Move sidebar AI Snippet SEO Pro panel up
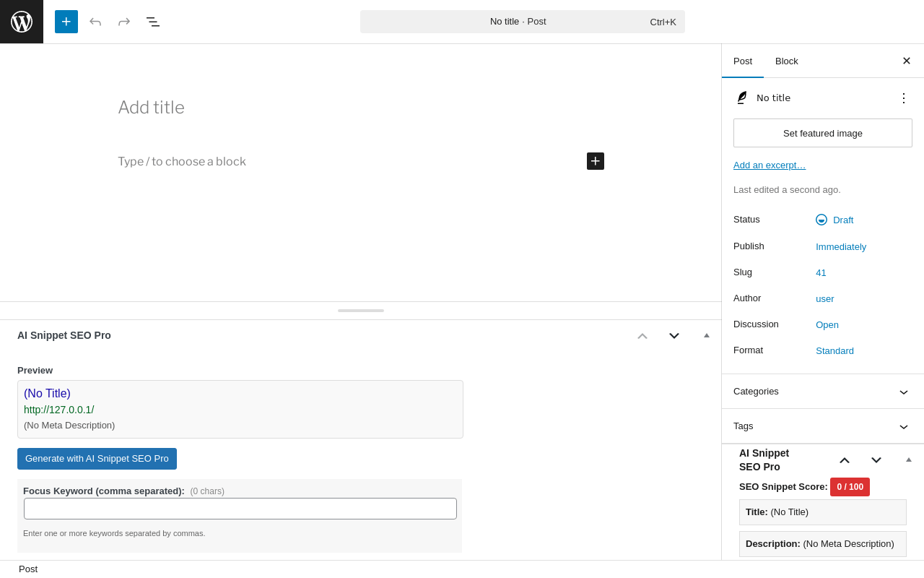 click(x=845, y=460)
